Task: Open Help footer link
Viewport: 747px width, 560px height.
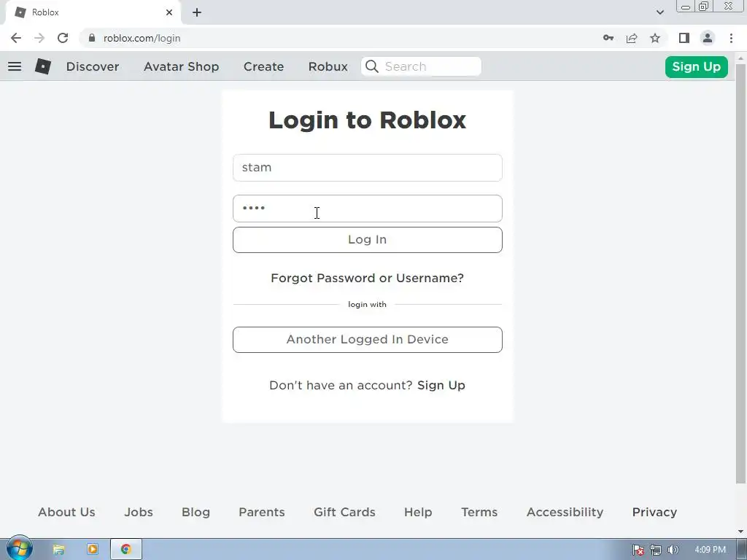Action: click(x=418, y=513)
